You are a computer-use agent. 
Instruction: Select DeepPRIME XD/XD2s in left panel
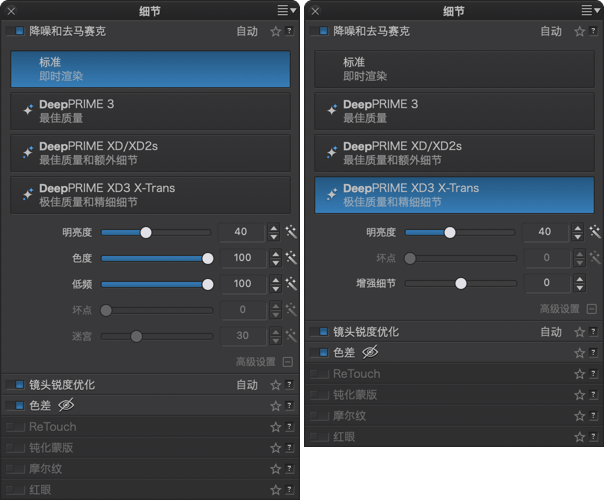coord(150,153)
